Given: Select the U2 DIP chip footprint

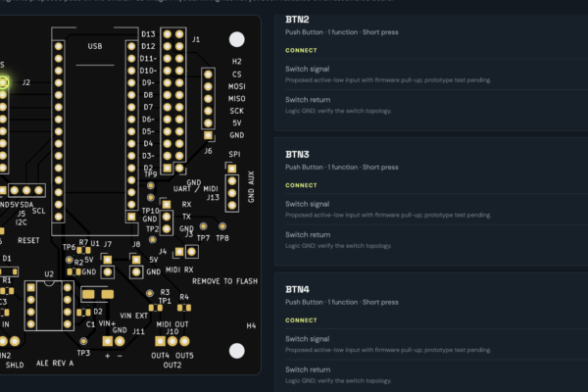Looking at the screenshot, I should [49, 306].
